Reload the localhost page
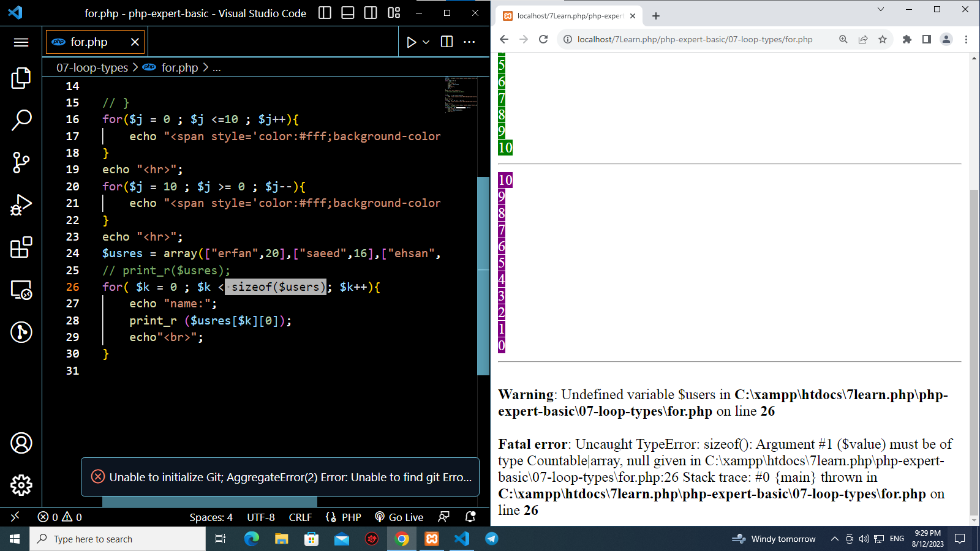The width and height of the screenshot is (980, 551). [543, 39]
